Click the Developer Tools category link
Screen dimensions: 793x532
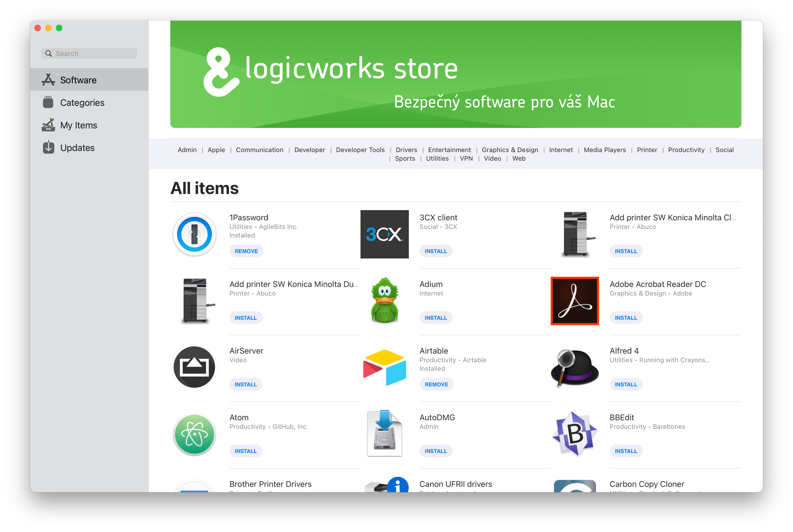coord(360,150)
